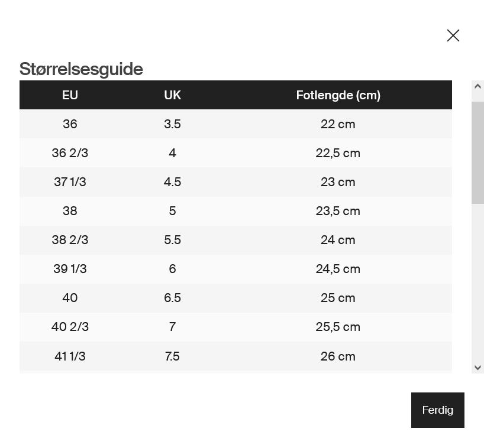The image size is (484, 448).
Task: Click the UK 6.5 size cell
Action: [172, 298]
